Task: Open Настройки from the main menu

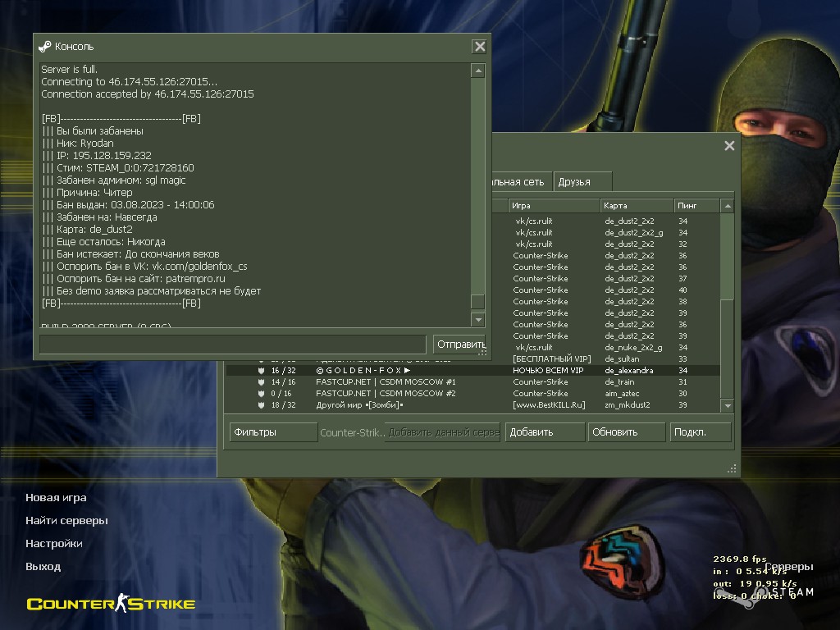Action: point(54,544)
